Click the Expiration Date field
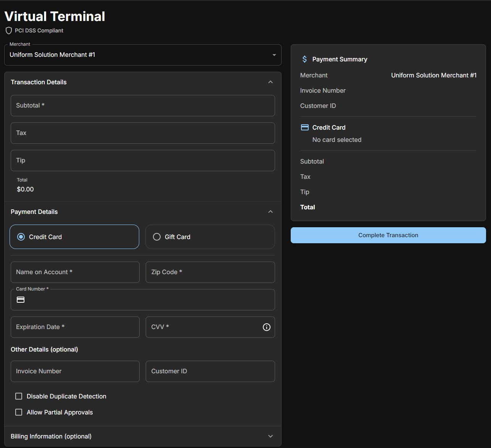The height and width of the screenshot is (448, 491). tap(75, 327)
